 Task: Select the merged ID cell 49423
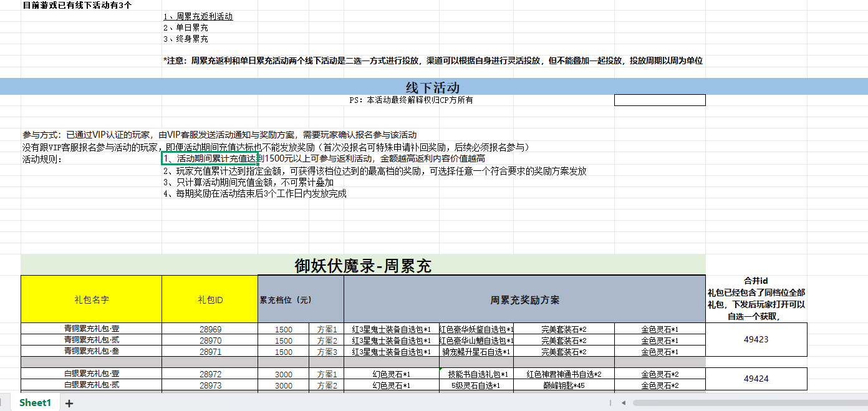[x=756, y=340]
